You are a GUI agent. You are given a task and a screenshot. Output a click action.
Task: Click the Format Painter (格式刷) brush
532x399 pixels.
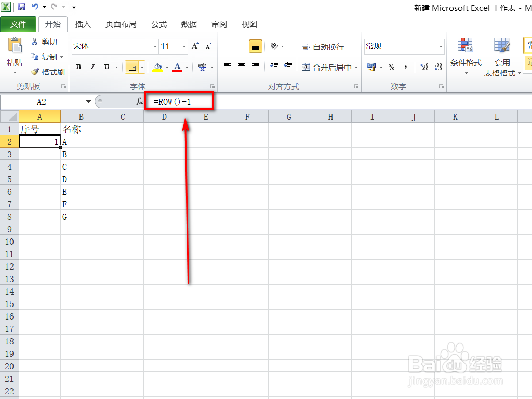tap(34, 72)
